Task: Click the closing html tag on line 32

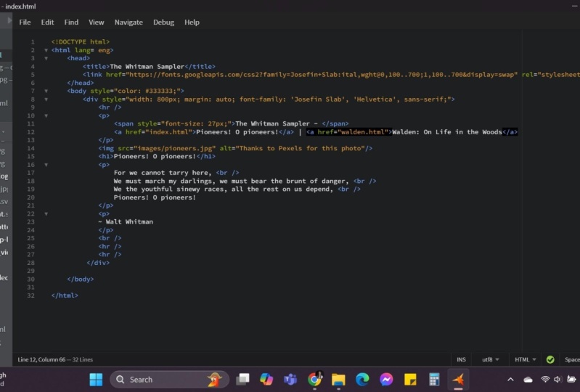Action: click(65, 295)
